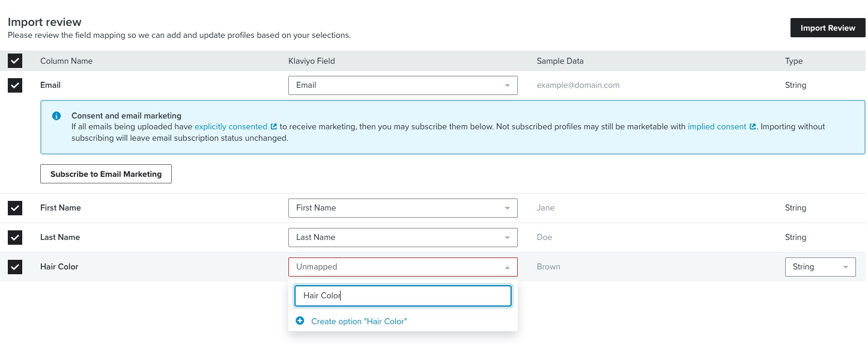
Task: Uncheck the First Name column checkbox
Action: [x=15, y=208]
